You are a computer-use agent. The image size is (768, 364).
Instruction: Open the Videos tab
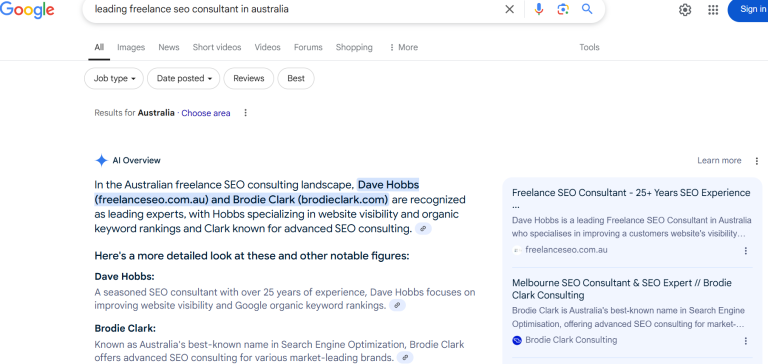[x=267, y=48]
